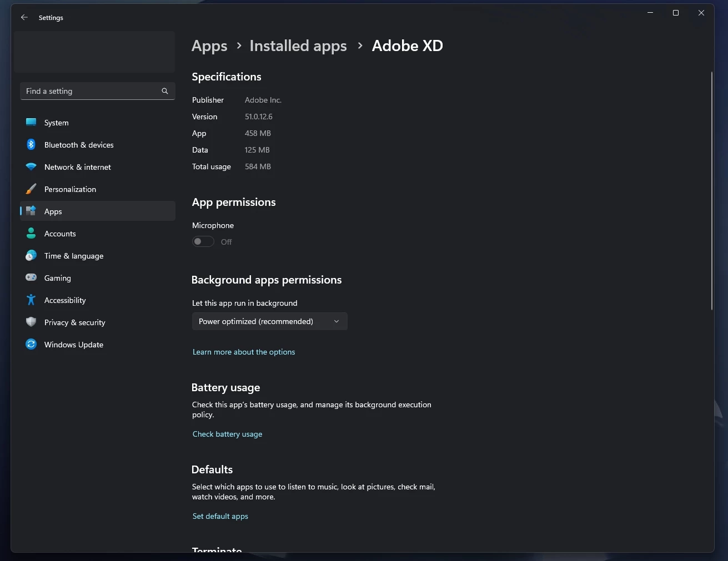Click Learn more about the options link

click(x=244, y=352)
